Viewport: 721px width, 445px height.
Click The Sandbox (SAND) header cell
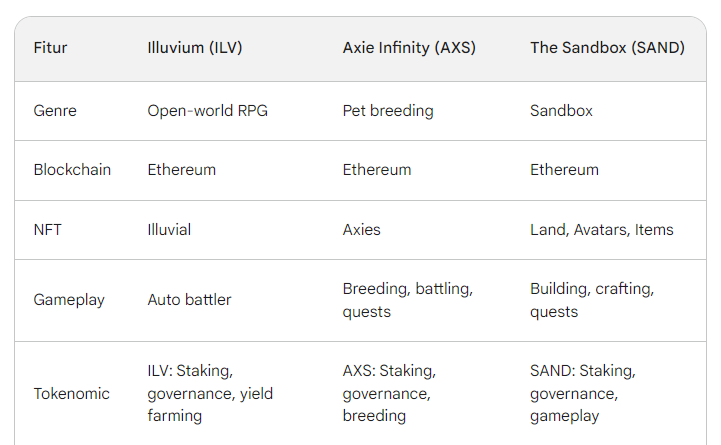607,48
